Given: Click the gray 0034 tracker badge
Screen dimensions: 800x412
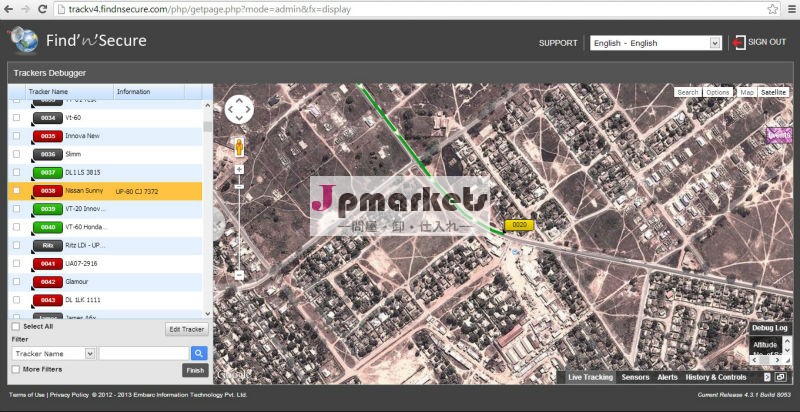Looking at the screenshot, I should click(x=48, y=118).
